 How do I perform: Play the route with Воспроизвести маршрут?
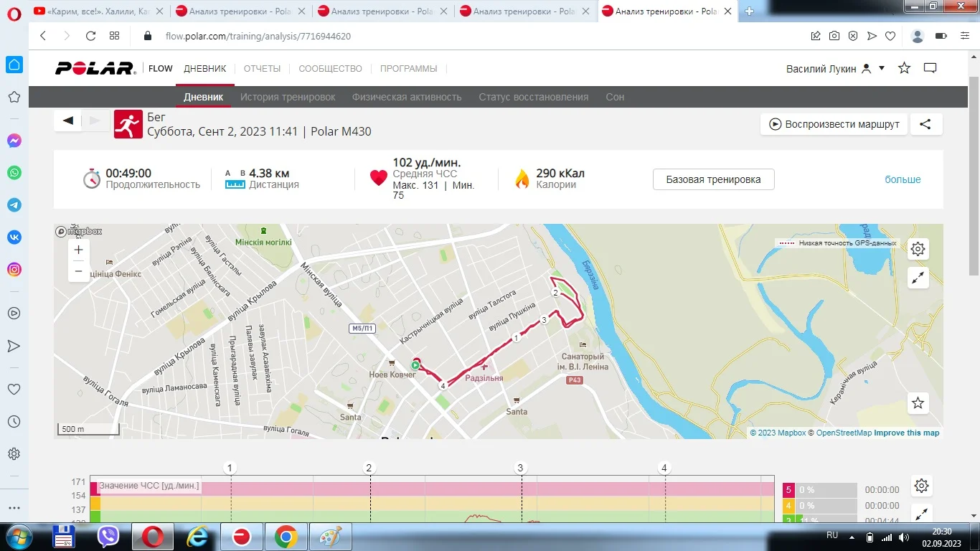pyautogui.click(x=834, y=124)
